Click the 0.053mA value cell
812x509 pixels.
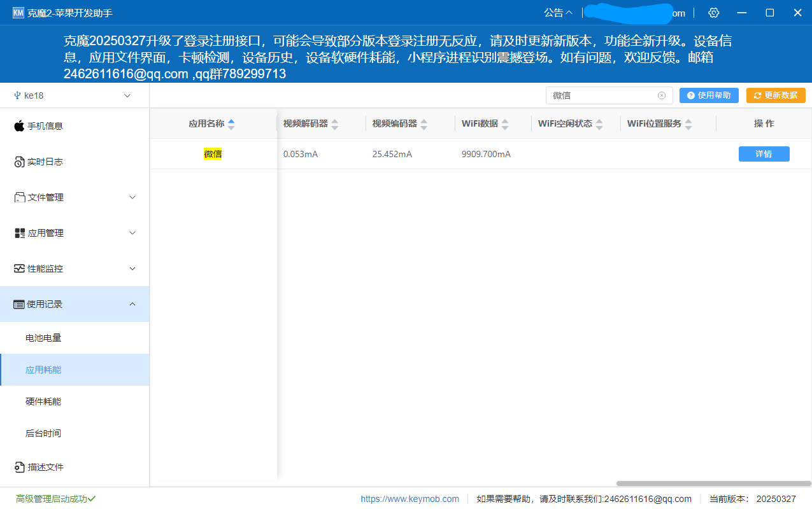tap(301, 154)
